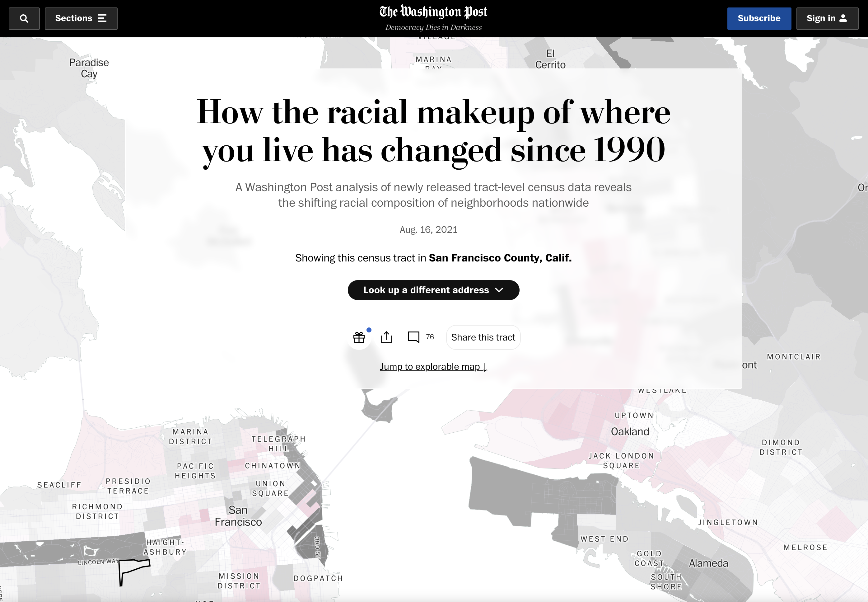Image resolution: width=868 pixels, height=602 pixels.
Task: Click the LINCOLN WAY street label
Action: [x=98, y=562]
